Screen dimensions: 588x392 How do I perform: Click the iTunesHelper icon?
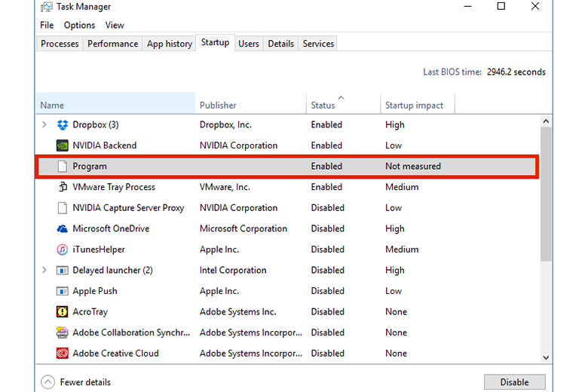click(x=63, y=250)
